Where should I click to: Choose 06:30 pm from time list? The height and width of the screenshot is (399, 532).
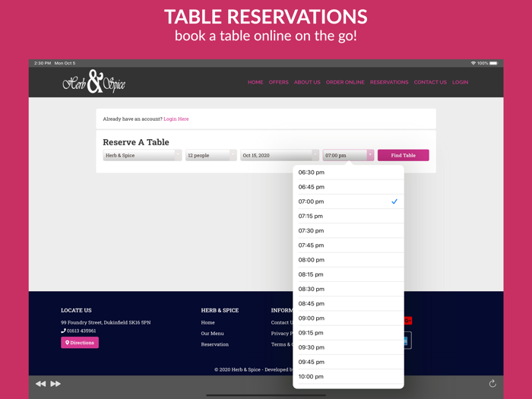click(x=348, y=173)
